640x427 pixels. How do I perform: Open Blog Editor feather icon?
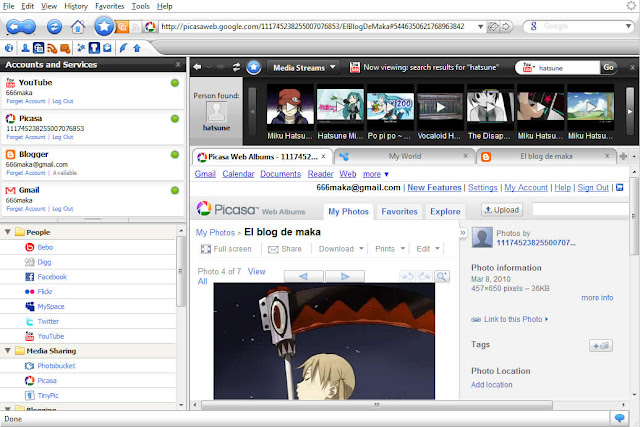pos(123,48)
